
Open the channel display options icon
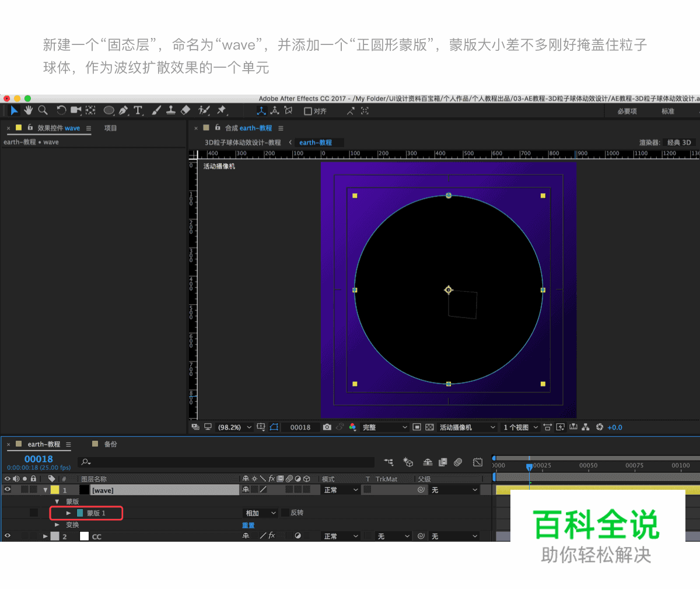[x=352, y=427]
